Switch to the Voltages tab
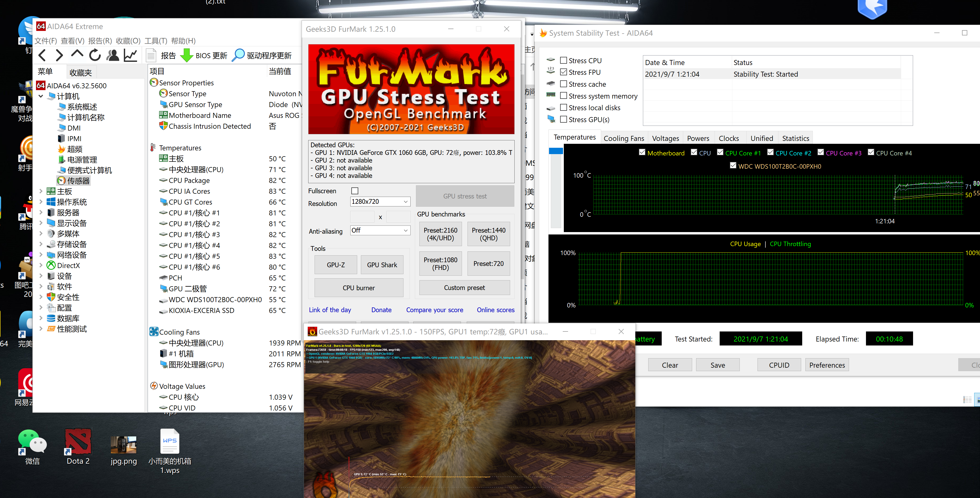Viewport: 980px width, 498px height. (665, 138)
